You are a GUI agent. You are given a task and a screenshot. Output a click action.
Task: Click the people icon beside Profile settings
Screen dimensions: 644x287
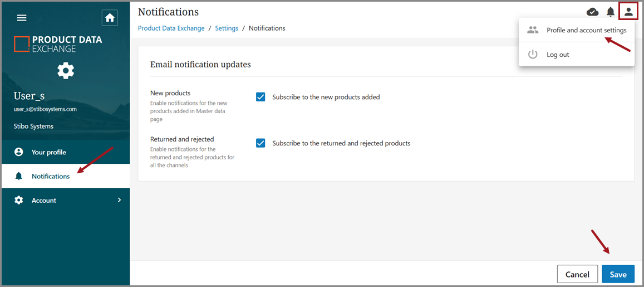533,30
